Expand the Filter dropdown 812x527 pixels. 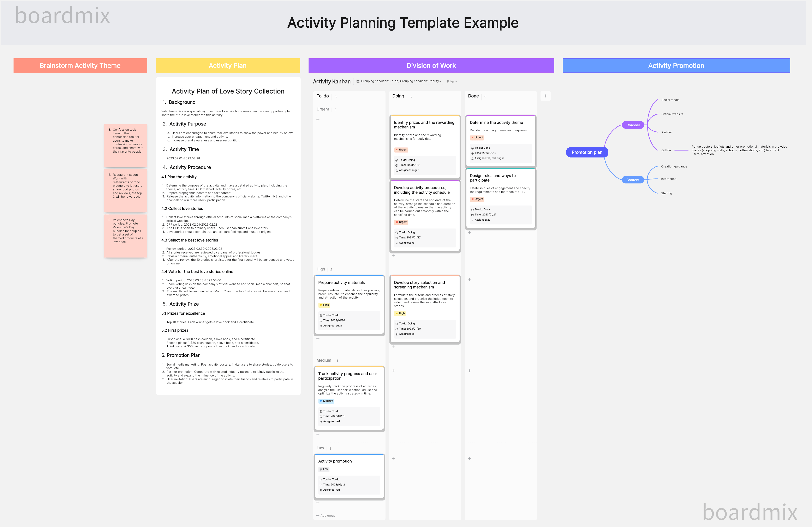click(x=452, y=81)
